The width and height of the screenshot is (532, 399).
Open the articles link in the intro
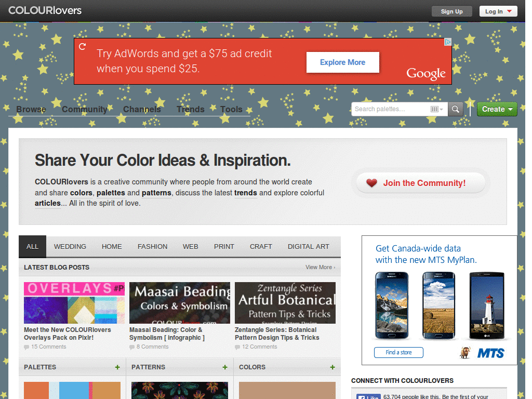(x=48, y=203)
